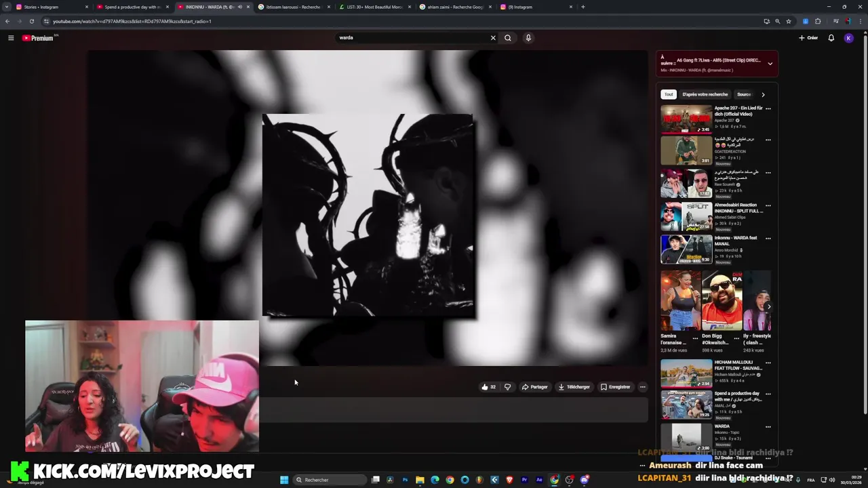868x488 pixels.
Task: Open options for the Apache 207 video
Action: coord(768,108)
